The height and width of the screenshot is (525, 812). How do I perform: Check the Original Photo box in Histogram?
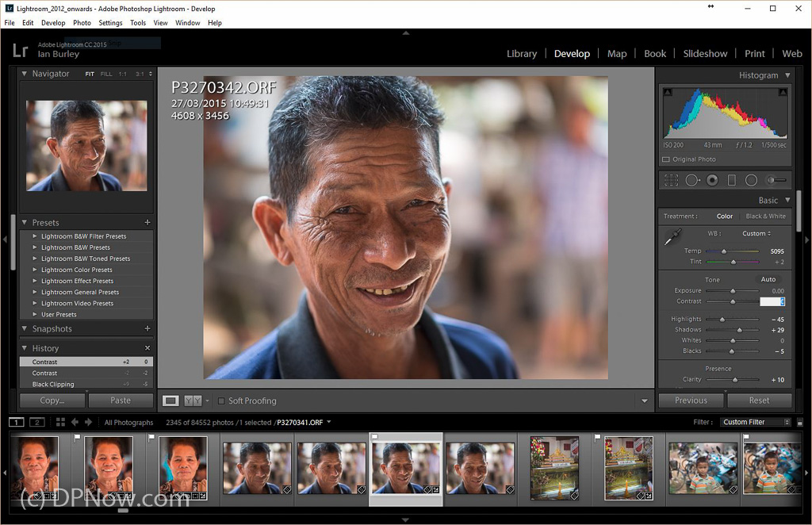point(666,159)
